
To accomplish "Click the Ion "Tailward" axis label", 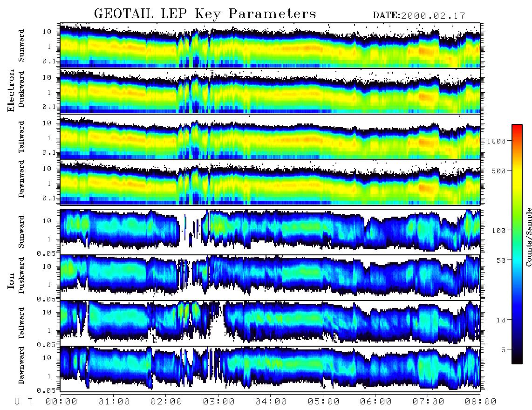I will point(21,323).
